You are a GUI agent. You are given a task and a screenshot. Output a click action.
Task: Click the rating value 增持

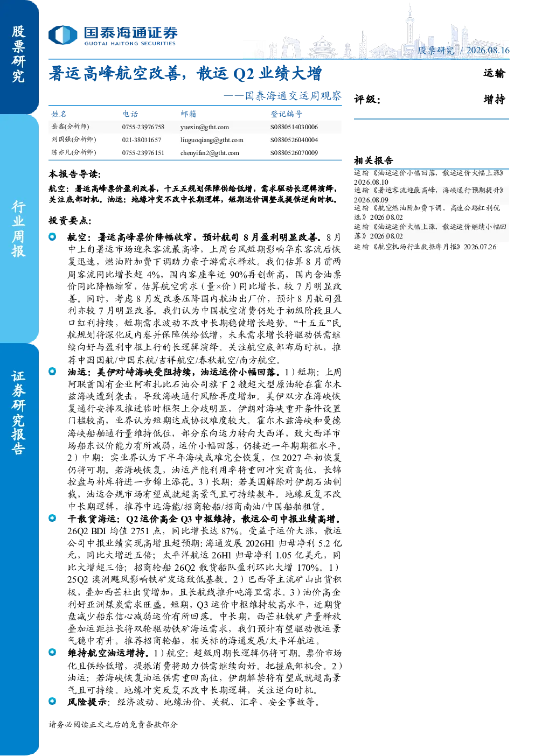(494, 99)
